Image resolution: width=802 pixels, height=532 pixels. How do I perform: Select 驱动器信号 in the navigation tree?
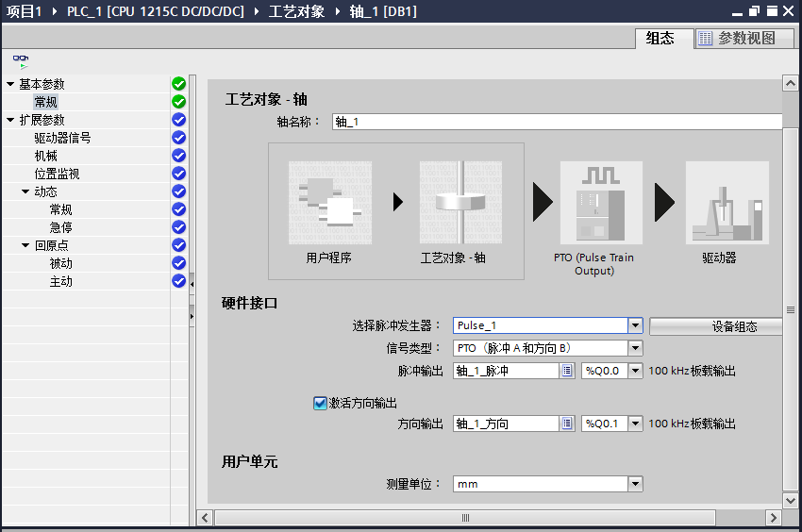click(62, 138)
